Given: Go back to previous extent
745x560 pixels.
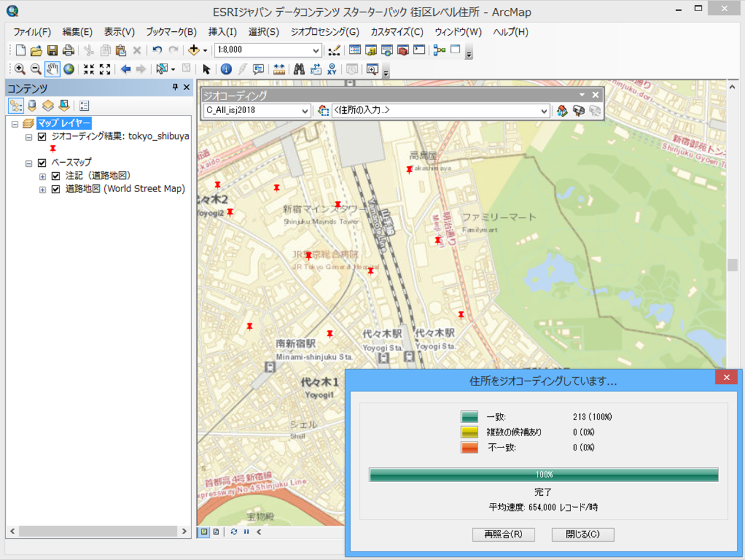Looking at the screenshot, I should pyautogui.click(x=126, y=69).
